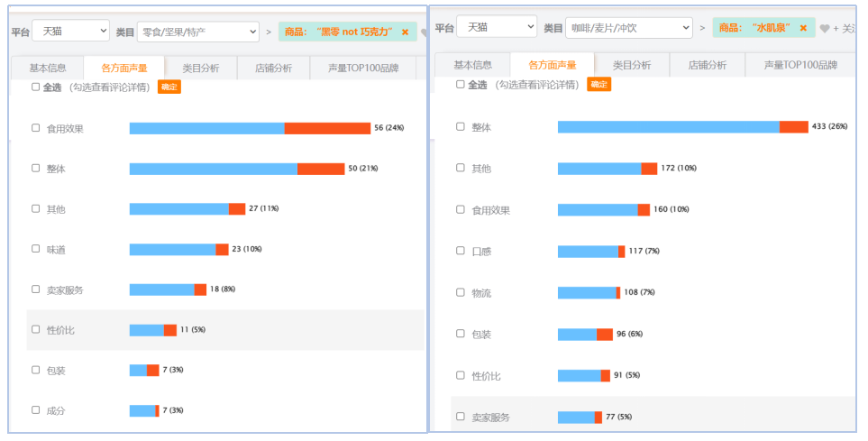
Task: Click red negative bar of left 整体 row
Action: coord(321,169)
